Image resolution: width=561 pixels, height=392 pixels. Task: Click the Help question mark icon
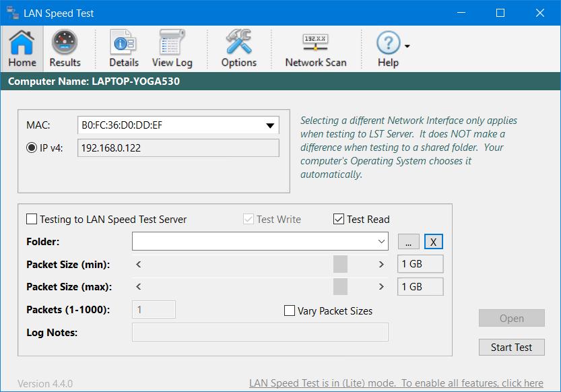point(388,43)
